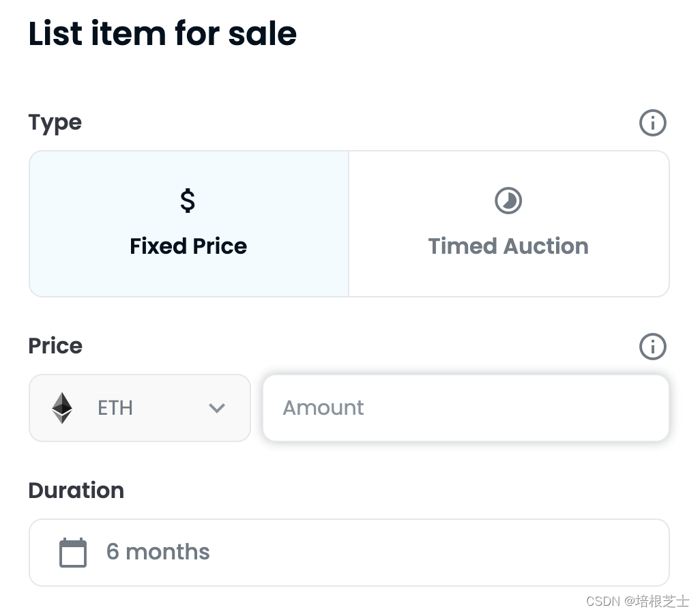
Task: Switch sale type to Timed Auction
Action: [x=508, y=224]
